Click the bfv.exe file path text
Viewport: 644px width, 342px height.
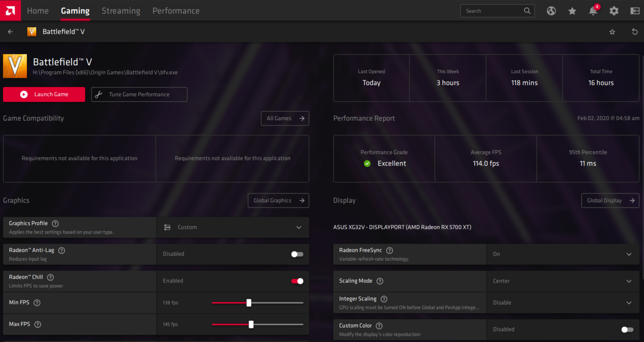(x=105, y=72)
